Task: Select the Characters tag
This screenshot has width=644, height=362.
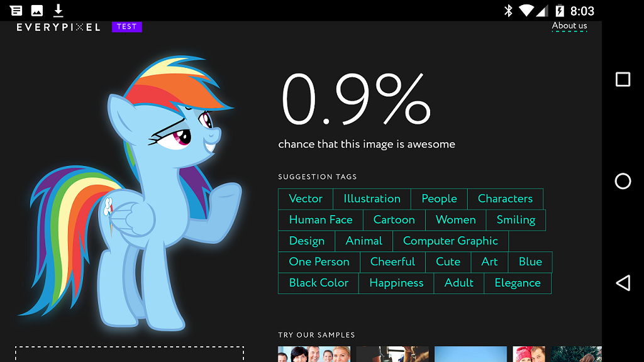Action: [505, 199]
